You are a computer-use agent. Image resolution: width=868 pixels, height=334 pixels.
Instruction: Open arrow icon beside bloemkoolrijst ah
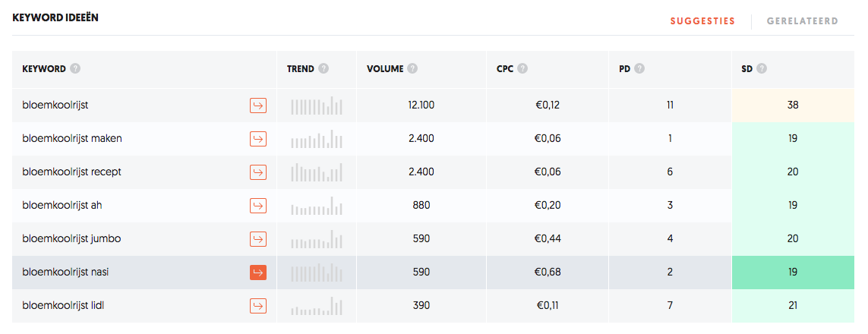coord(258,206)
